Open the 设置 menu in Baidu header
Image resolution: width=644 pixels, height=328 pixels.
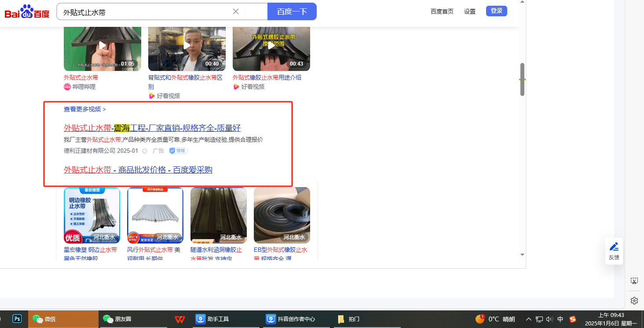(470, 11)
